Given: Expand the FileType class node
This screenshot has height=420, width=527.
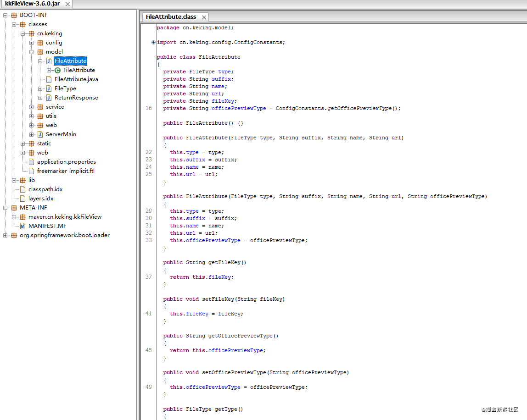Looking at the screenshot, I should coord(40,88).
